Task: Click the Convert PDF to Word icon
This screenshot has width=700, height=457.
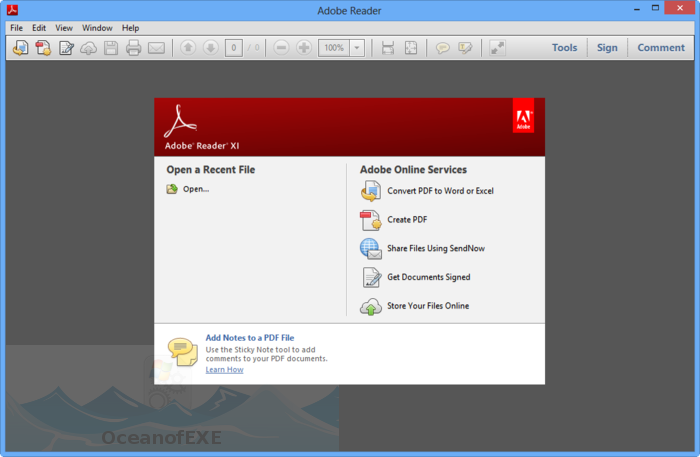Action: [x=371, y=191]
